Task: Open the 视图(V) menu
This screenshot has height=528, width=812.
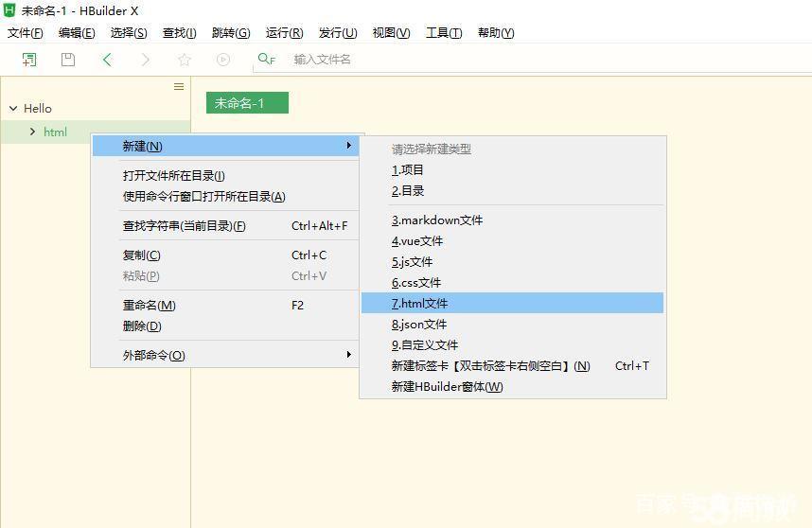Action: click(x=391, y=32)
